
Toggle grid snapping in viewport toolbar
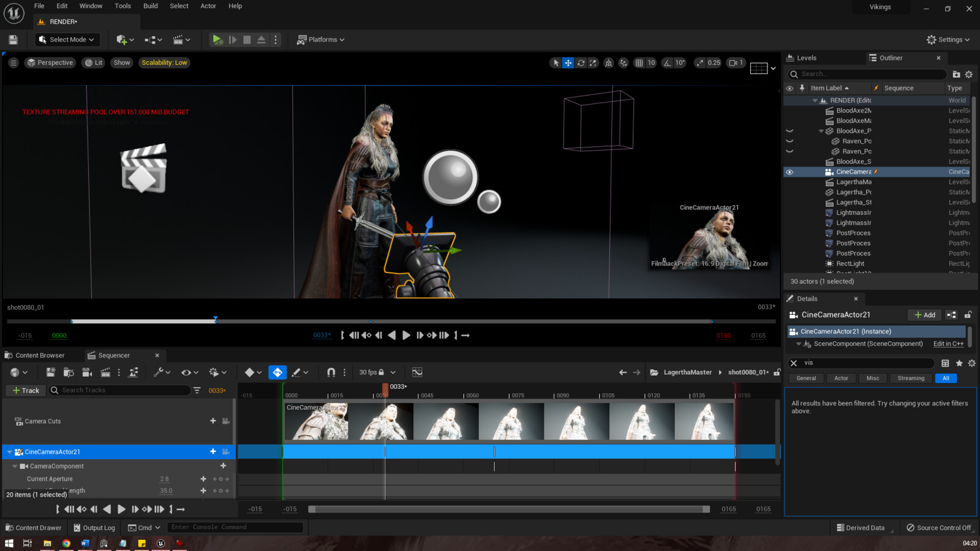point(639,62)
